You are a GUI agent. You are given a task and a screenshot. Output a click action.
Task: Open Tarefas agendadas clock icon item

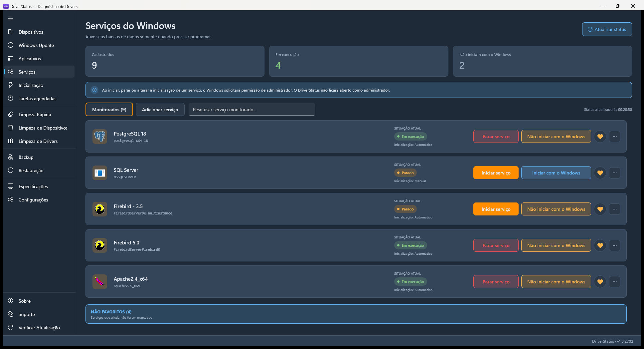[39, 99]
